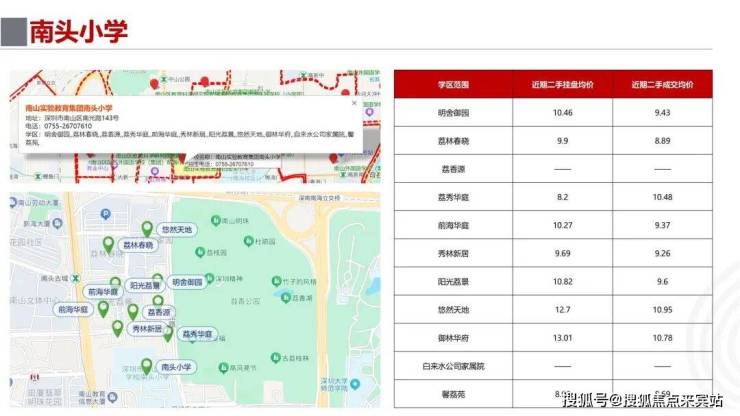
Task: Select the 荔林春晓 map label
Action: coord(138,245)
